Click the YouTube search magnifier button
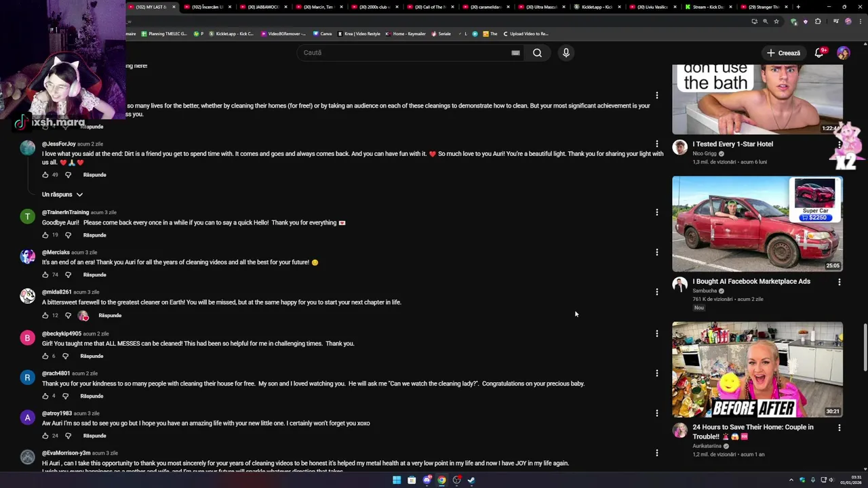Viewport: 868px width, 488px height. (537, 53)
